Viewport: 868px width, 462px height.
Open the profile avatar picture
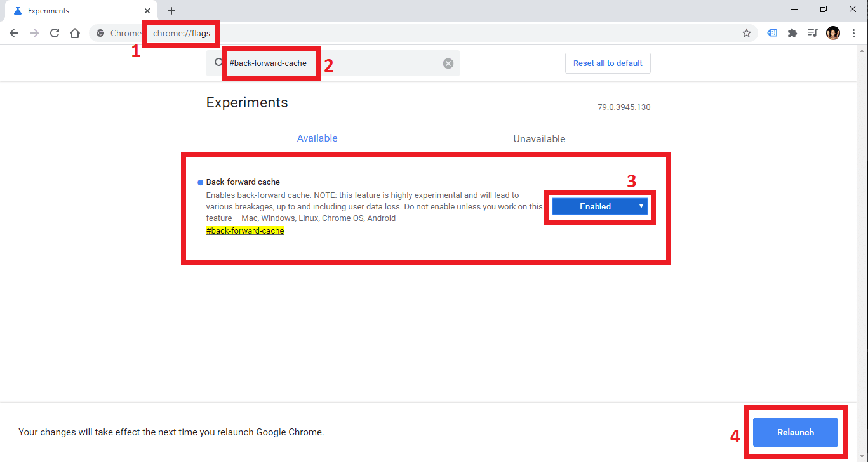point(833,33)
